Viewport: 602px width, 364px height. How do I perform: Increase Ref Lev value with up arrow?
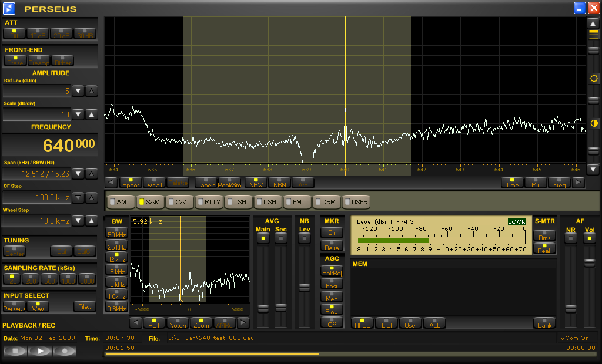(x=91, y=91)
